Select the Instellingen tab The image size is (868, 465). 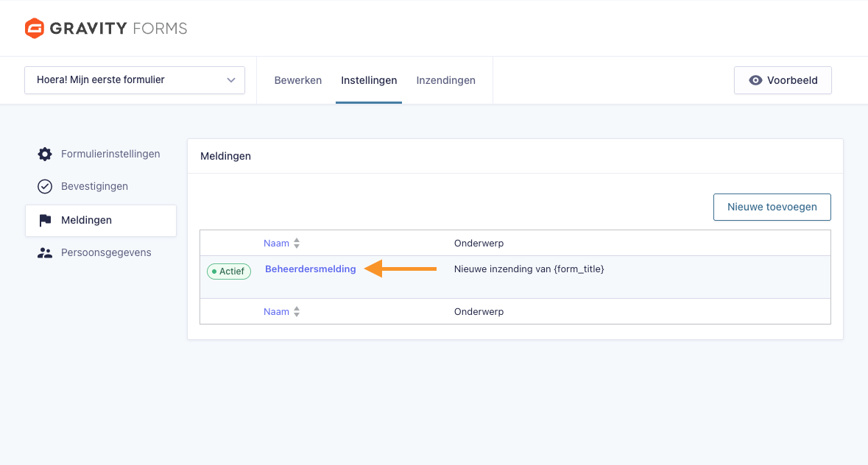pyautogui.click(x=369, y=80)
